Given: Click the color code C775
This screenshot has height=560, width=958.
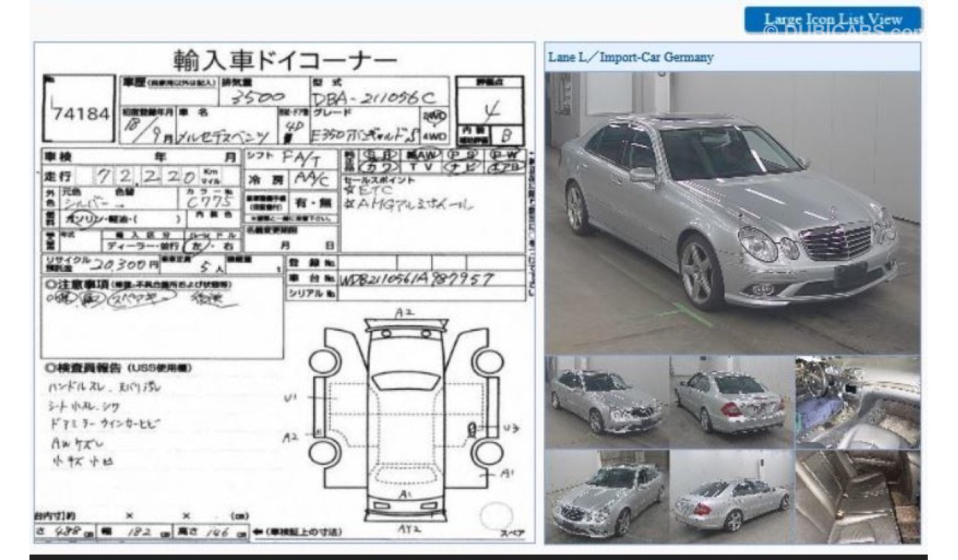Looking at the screenshot, I should click(209, 202).
